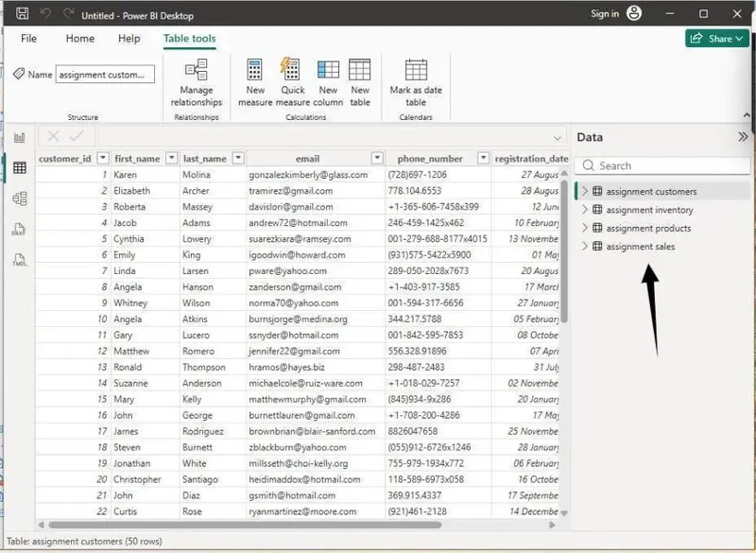Click Sign in

point(605,13)
